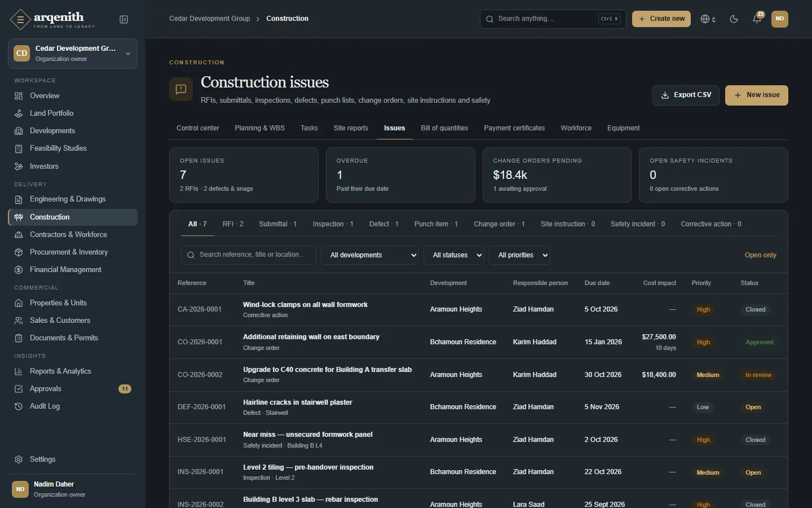The height and width of the screenshot is (508, 812).
Task: Open the All developments dropdown
Action: (x=370, y=255)
